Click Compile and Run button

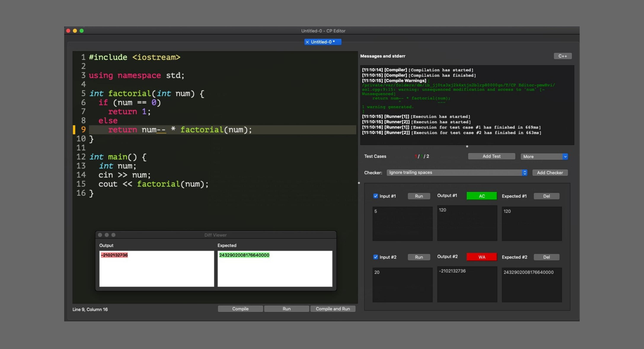333,309
